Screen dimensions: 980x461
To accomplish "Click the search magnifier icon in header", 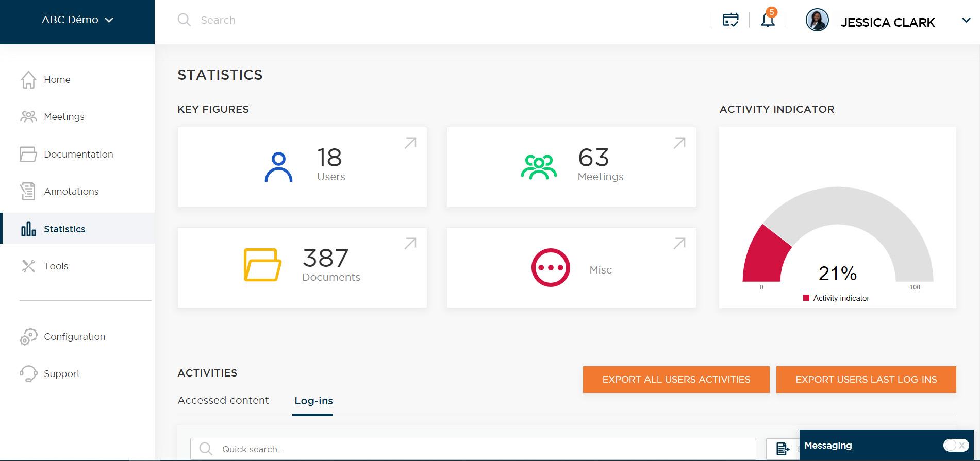I will (184, 20).
